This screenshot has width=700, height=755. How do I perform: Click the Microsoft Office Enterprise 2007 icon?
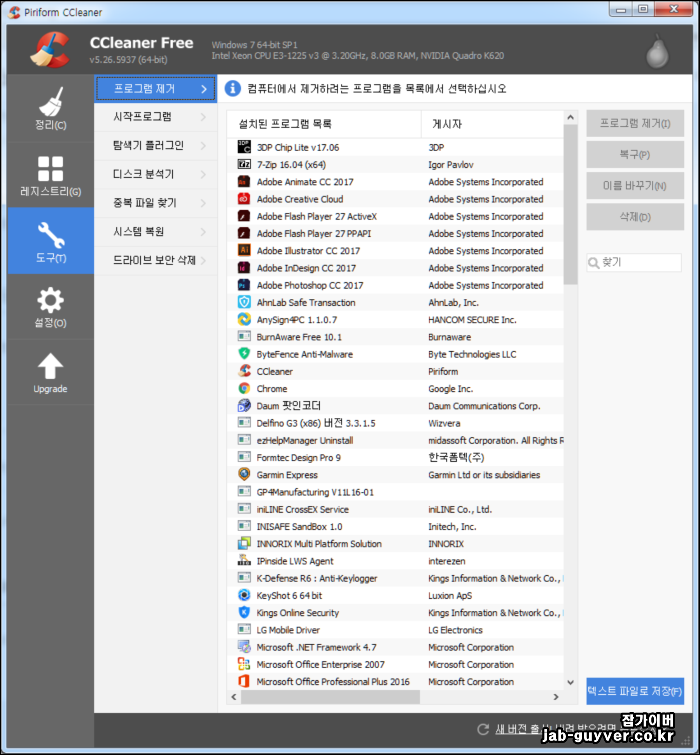(244, 664)
